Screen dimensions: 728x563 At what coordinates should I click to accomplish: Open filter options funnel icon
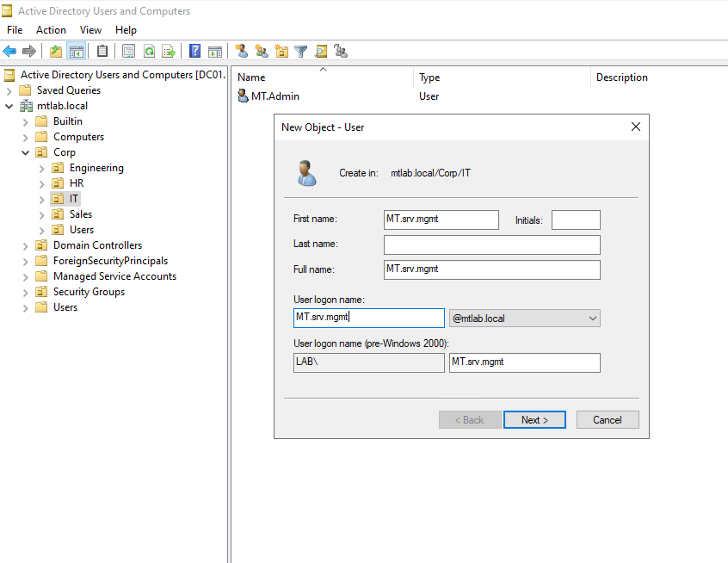point(301,51)
